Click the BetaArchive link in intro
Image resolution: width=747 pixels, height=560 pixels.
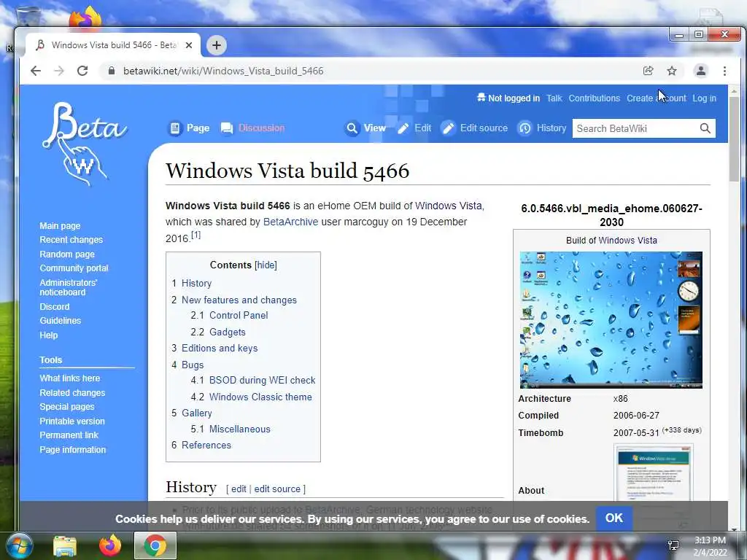290,222
